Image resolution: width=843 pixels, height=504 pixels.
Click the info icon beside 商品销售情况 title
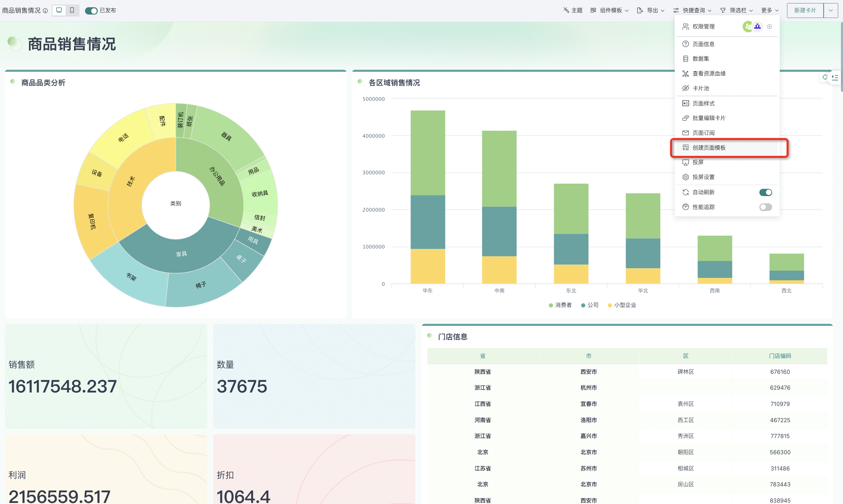click(45, 11)
